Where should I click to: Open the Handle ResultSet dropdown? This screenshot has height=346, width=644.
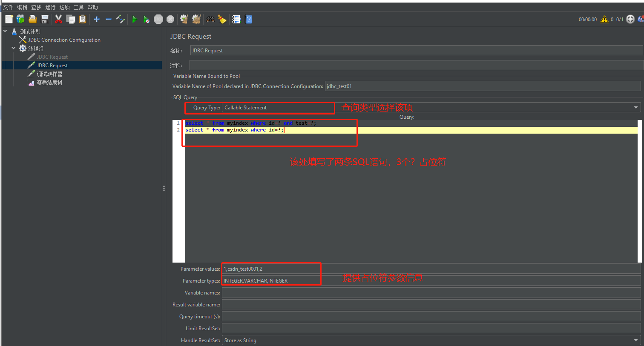point(635,340)
